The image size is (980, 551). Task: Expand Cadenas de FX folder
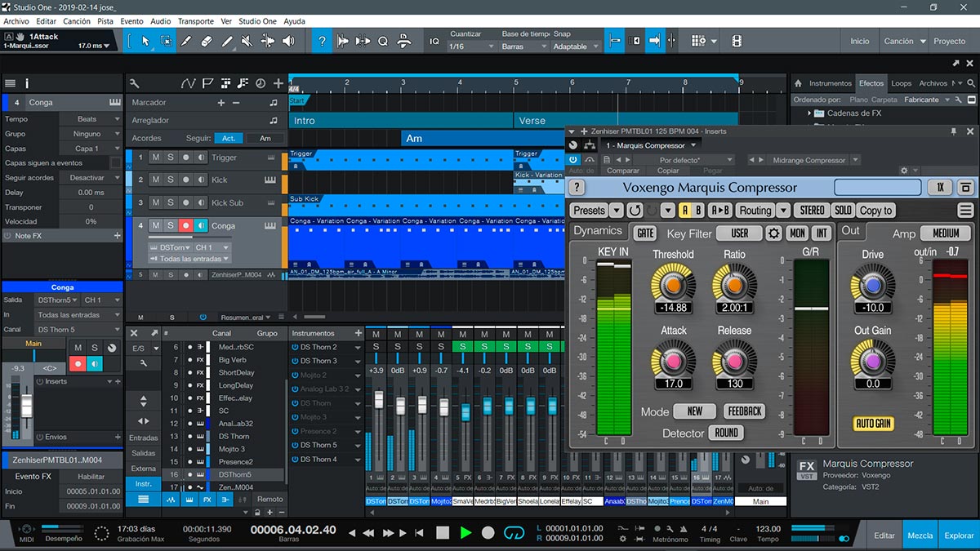[x=810, y=113]
